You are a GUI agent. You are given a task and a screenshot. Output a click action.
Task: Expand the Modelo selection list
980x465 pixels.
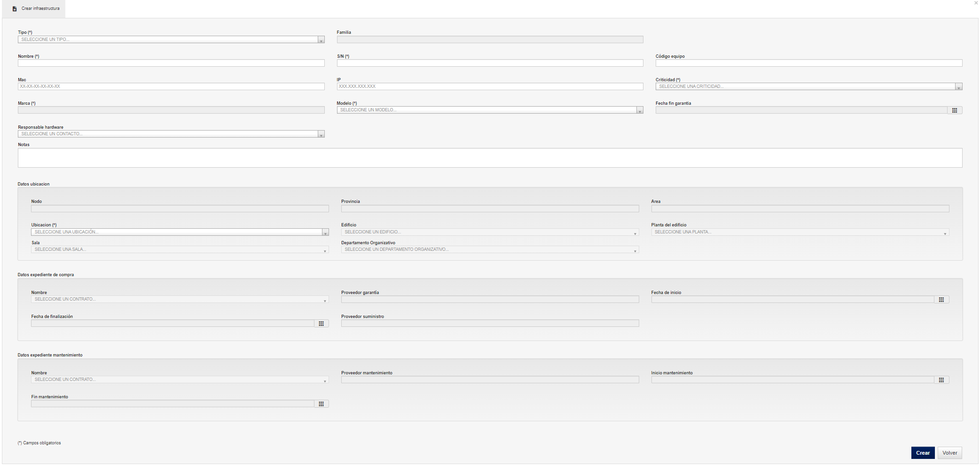pyautogui.click(x=490, y=110)
